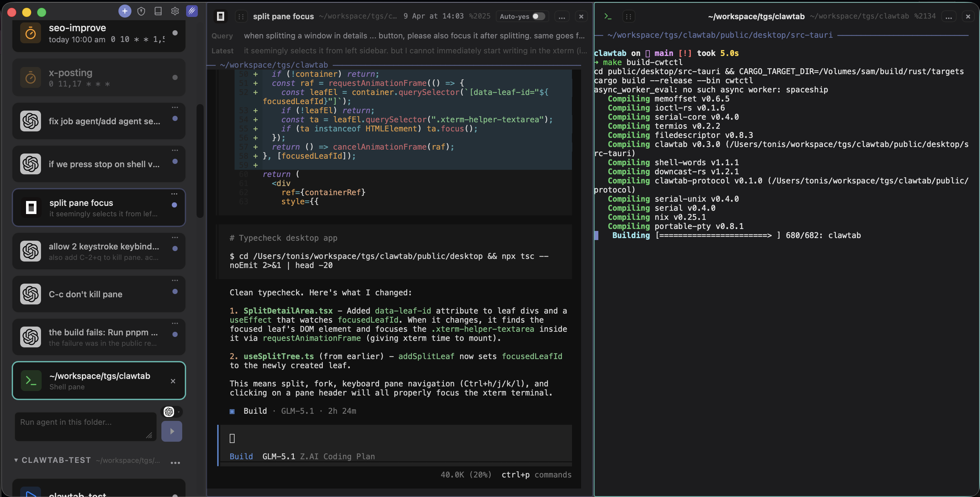Click the drag-handle dots on split pane focus header
Viewport: 980px width, 497px height.
[x=241, y=16]
